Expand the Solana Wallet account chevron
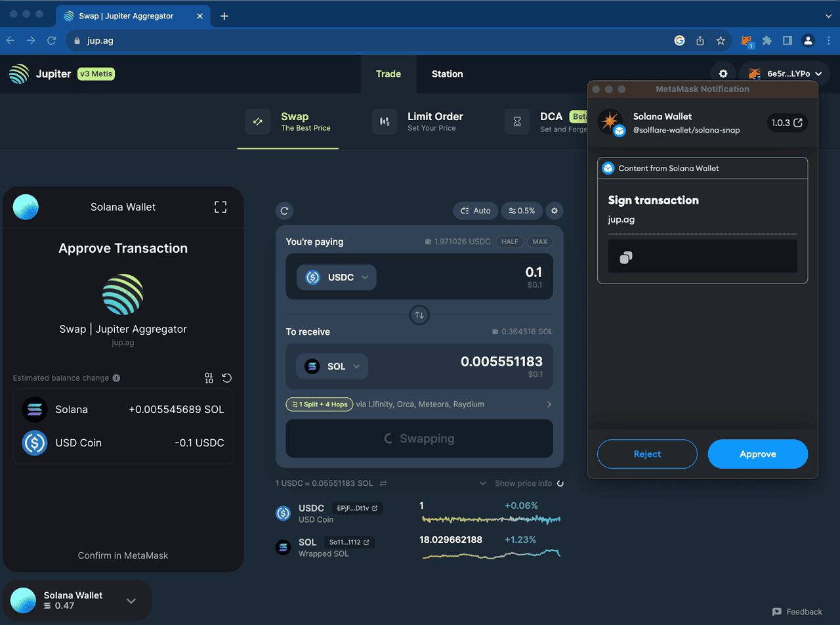 point(131,601)
